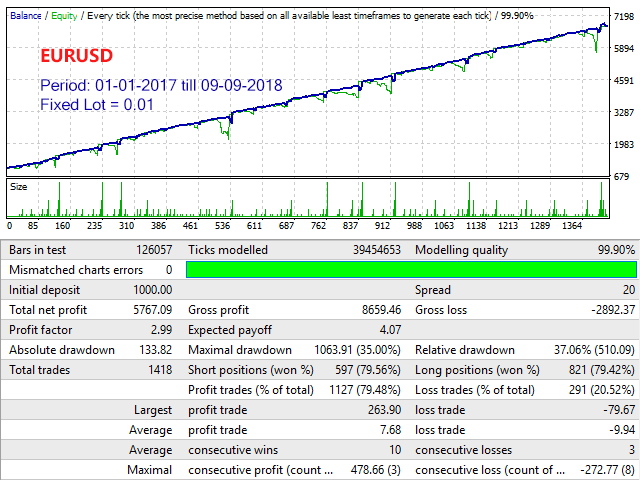Click the 'Absolute drawdown' label
This screenshot has width=640, height=480.
pyautogui.click(x=62, y=350)
